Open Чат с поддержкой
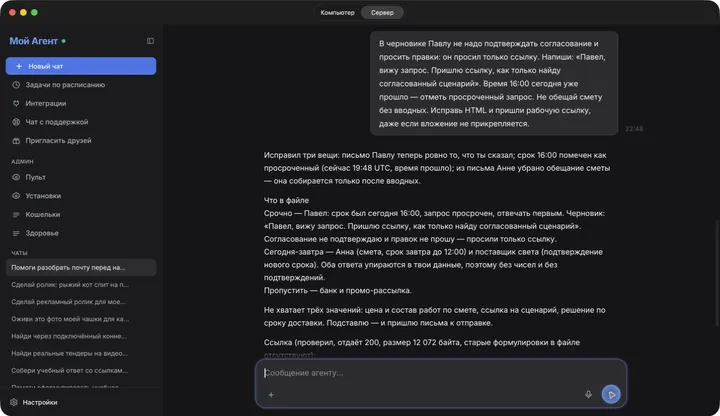 pyautogui.click(x=81, y=122)
